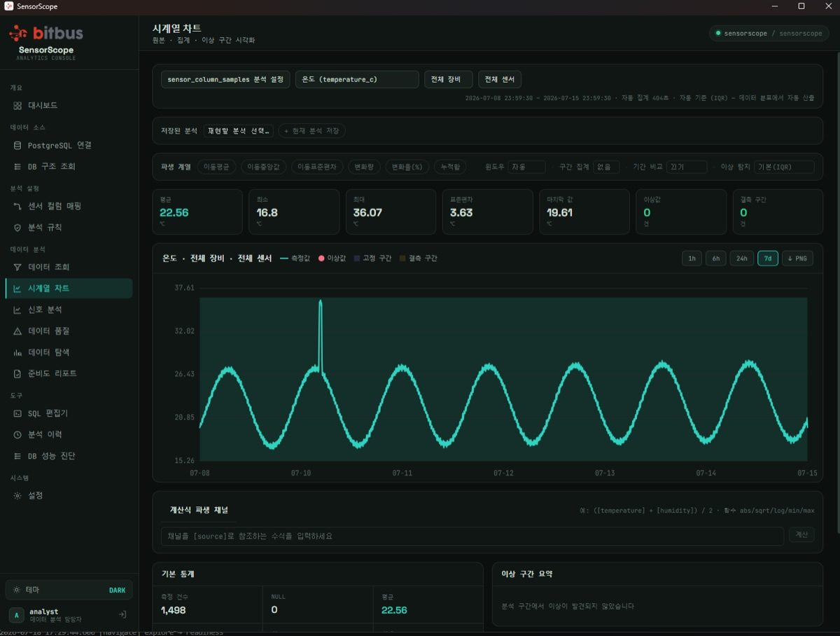This screenshot has width=840, height=636.
Task: Click the 현재 분석 저장 button
Action: (312, 131)
